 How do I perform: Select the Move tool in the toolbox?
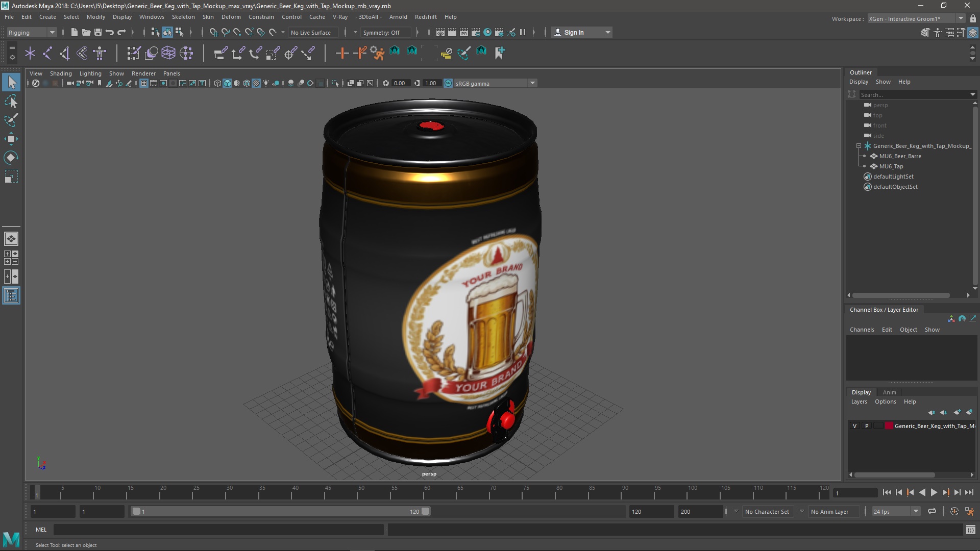click(x=11, y=139)
